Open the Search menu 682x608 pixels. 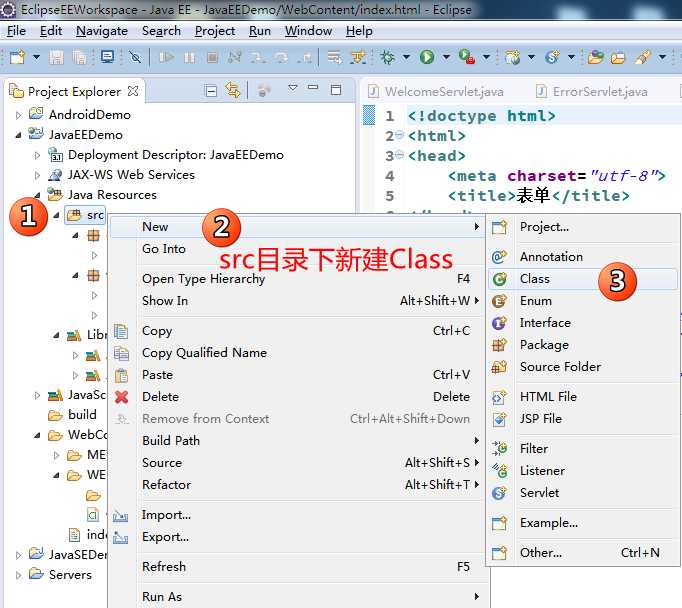tap(161, 31)
